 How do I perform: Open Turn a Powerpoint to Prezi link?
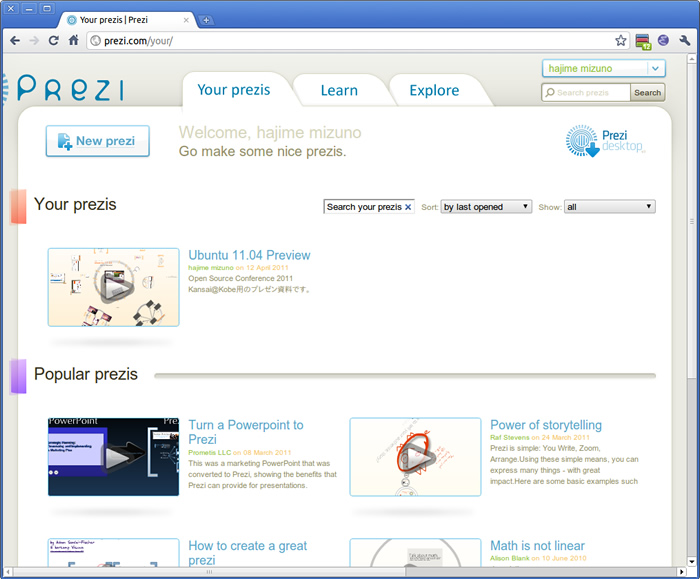tap(246, 432)
